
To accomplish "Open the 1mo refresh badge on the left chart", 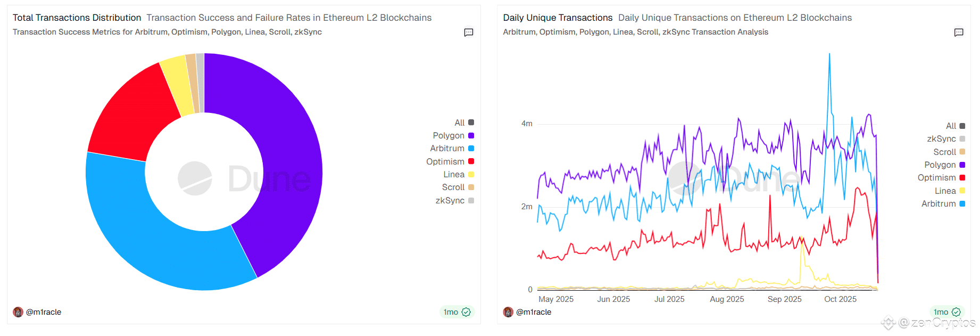I will pyautogui.click(x=456, y=312).
